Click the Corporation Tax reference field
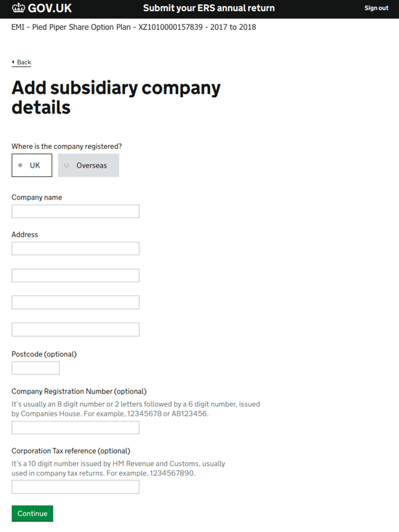The height and width of the screenshot is (532, 399). 75,487
